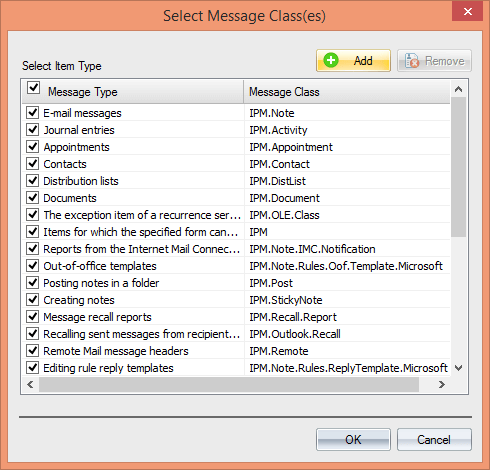
Task: Disable the Out-of-office templates checkbox
Action: 32,266
